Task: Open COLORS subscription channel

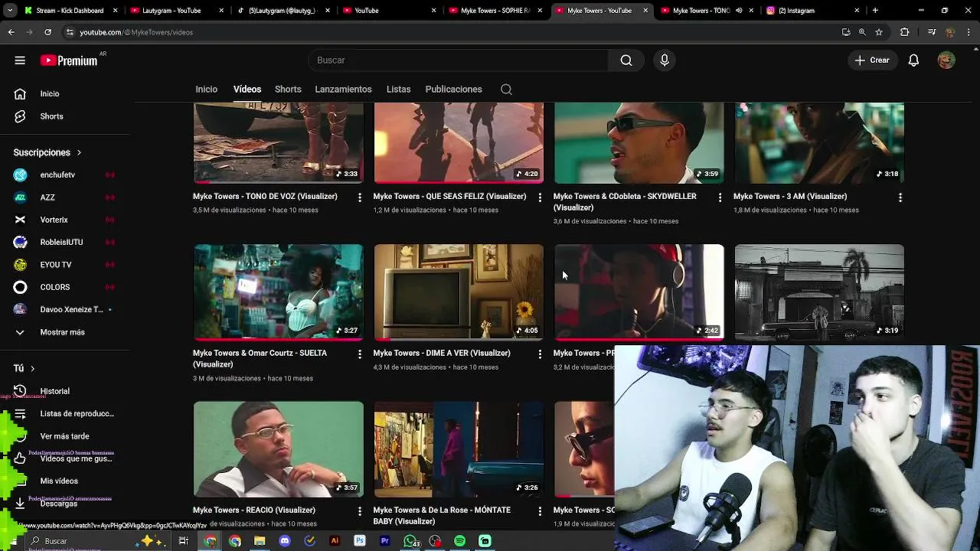Action: tap(54, 287)
